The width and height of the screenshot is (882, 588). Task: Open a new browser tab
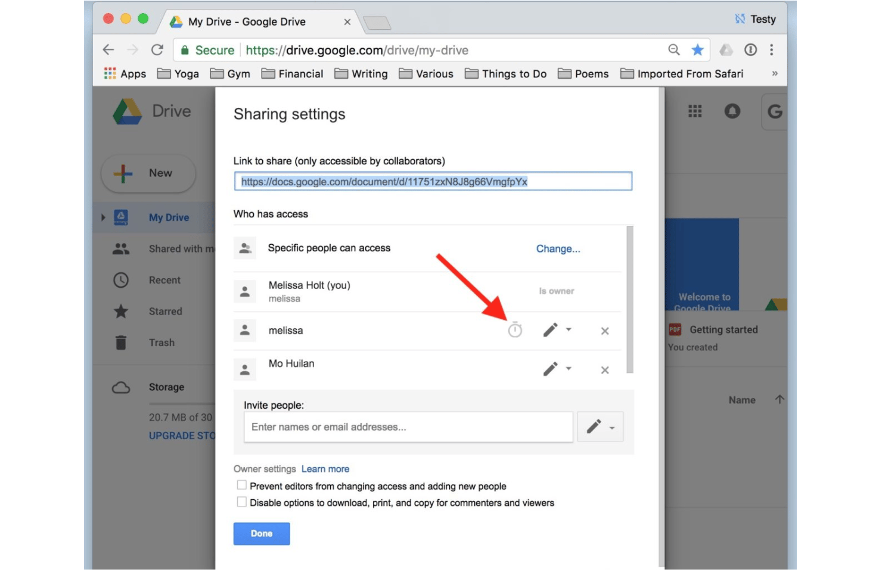click(377, 23)
